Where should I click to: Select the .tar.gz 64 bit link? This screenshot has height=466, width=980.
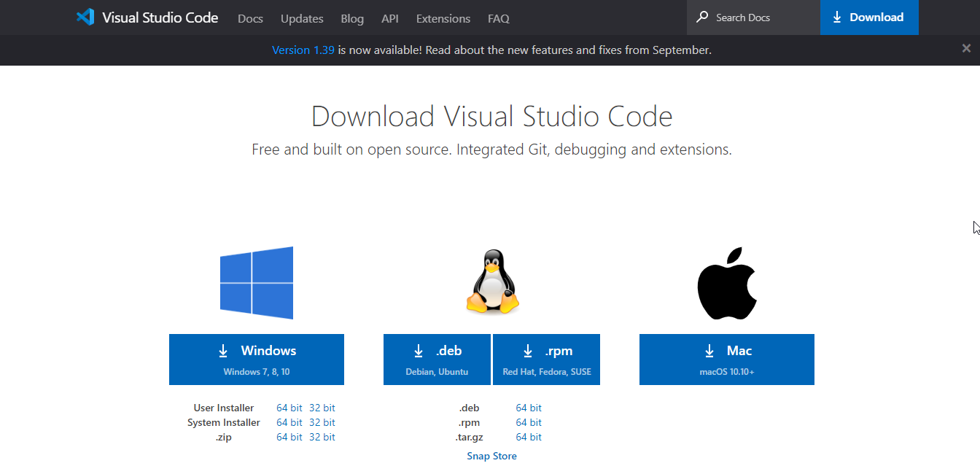point(529,437)
